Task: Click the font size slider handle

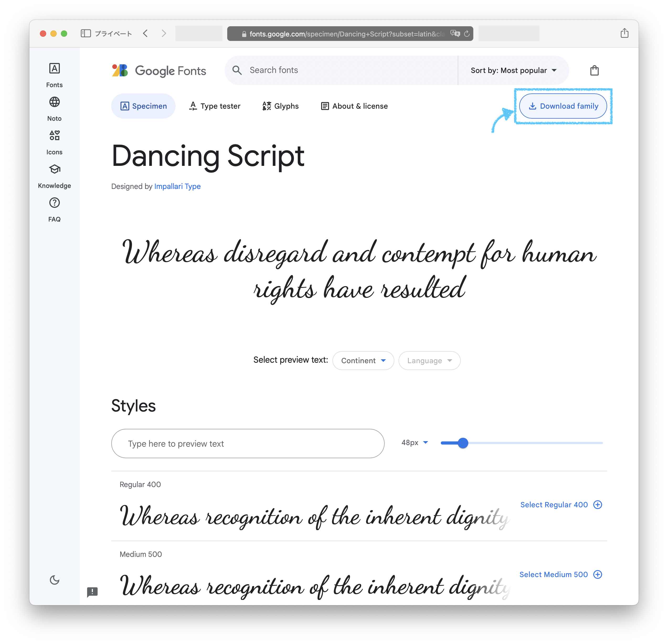Action: coord(463,443)
